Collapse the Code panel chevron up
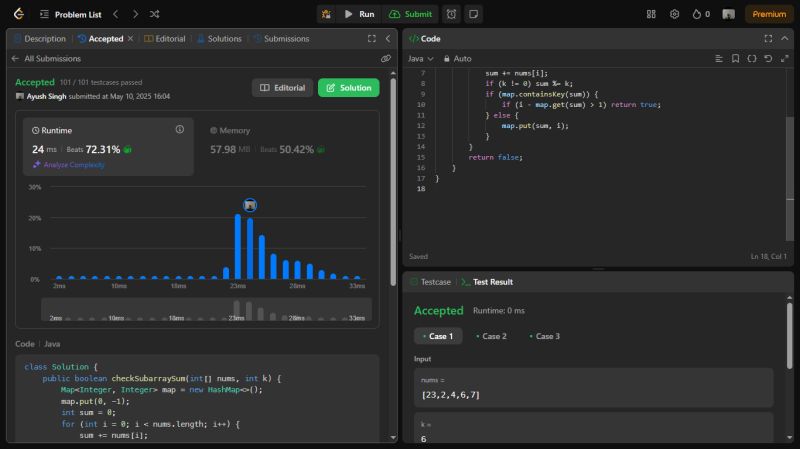800x449 pixels. 785,38
